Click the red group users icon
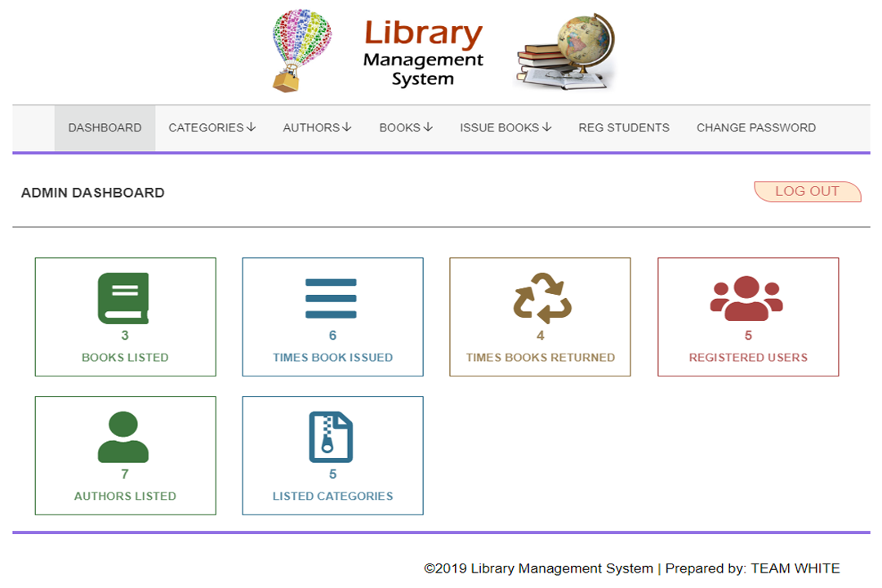The height and width of the screenshot is (588, 882). point(746,299)
